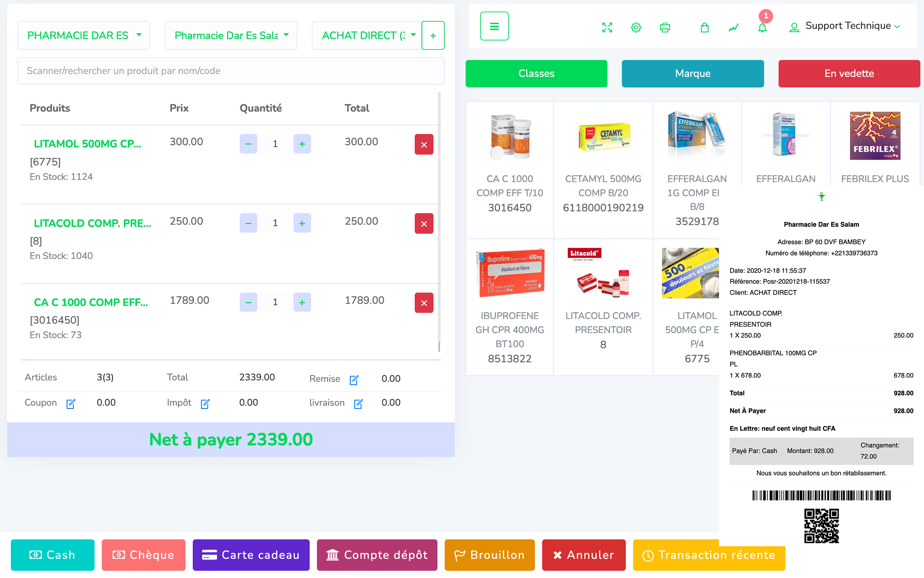Image resolution: width=924 pixels, height=578 pixels.
Task: Click the 'Quantité' column header
Action: tap(261, 108)
